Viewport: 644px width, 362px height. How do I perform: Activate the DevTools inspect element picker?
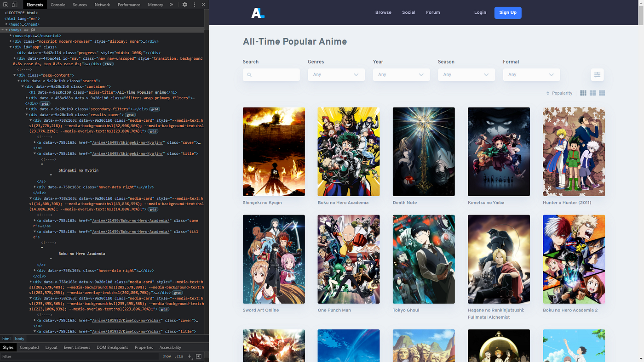click(x=6, y=5)
